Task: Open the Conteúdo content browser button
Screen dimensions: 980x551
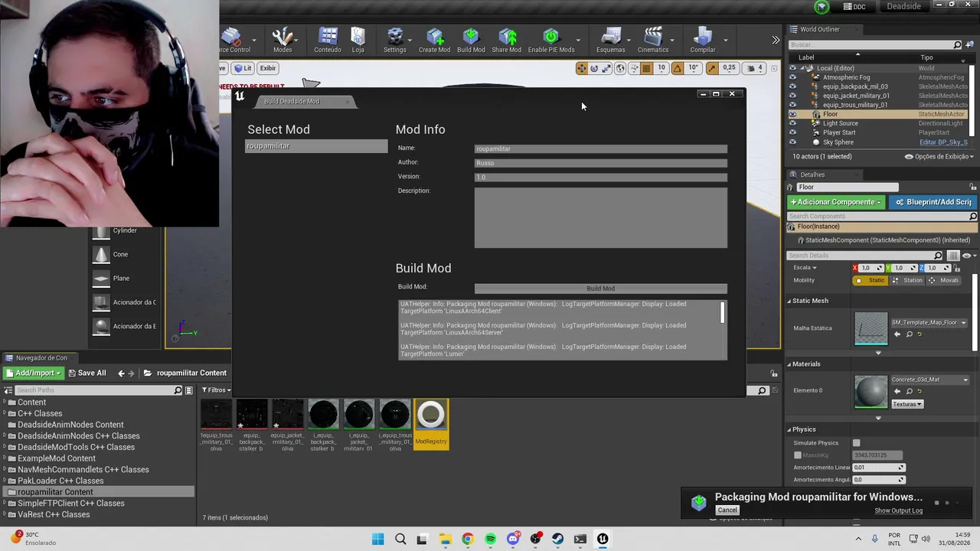Action: 328,41
